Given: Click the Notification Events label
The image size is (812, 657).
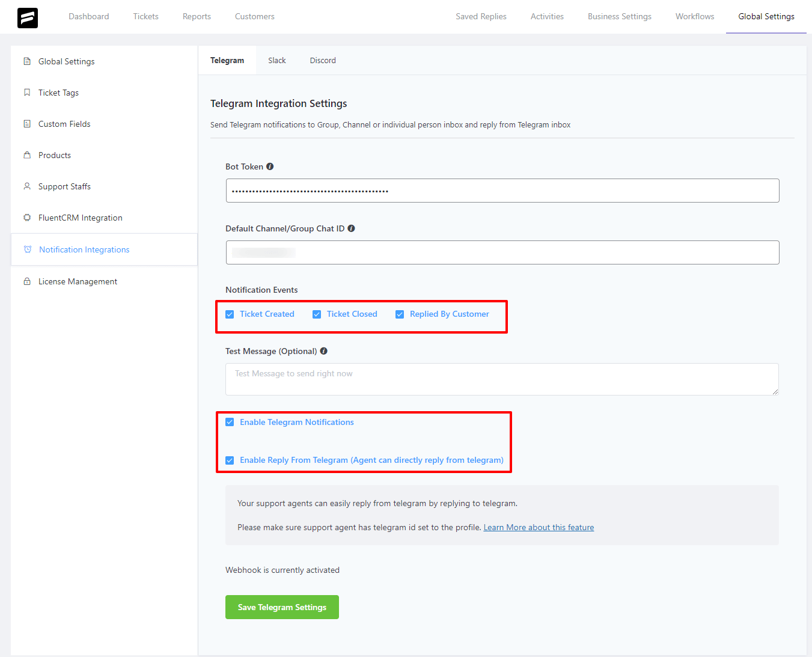Looking at the screenshot, I should coord(261,290).
